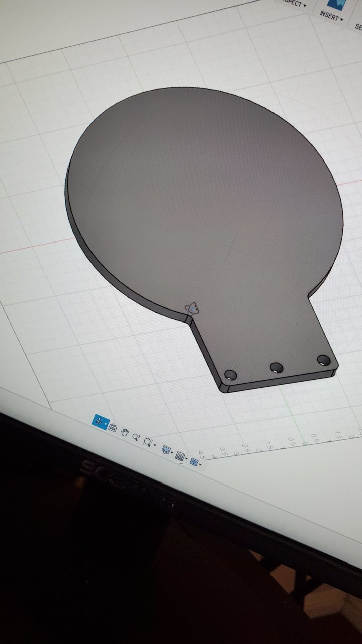362x644 pixels.
Task: Open the INSERT menu label
Action: [332, 15]
